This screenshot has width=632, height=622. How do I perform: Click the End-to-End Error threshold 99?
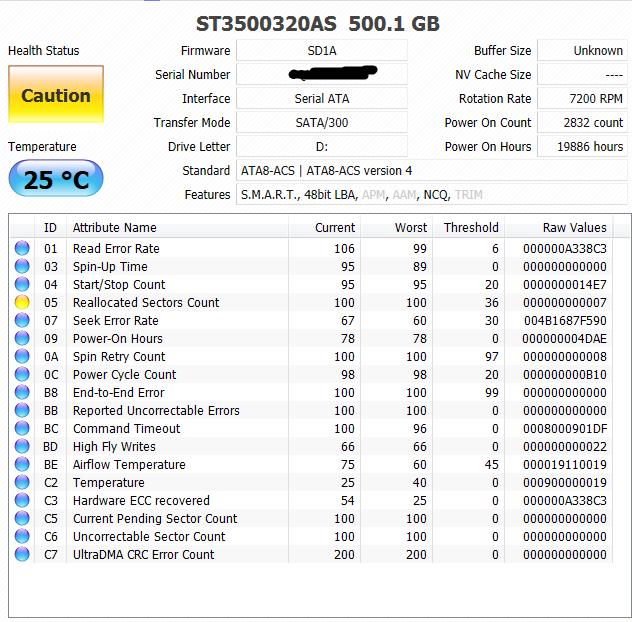(x=491, y=392)
